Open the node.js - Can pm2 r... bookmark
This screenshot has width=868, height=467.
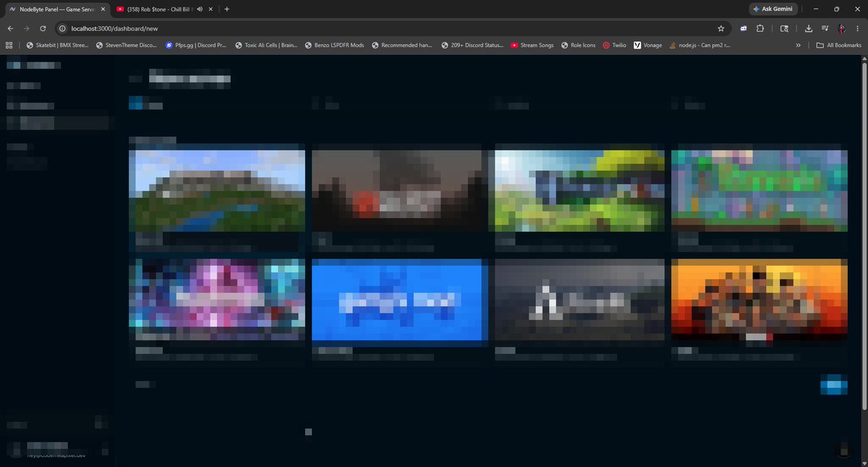tap(699, 45)
